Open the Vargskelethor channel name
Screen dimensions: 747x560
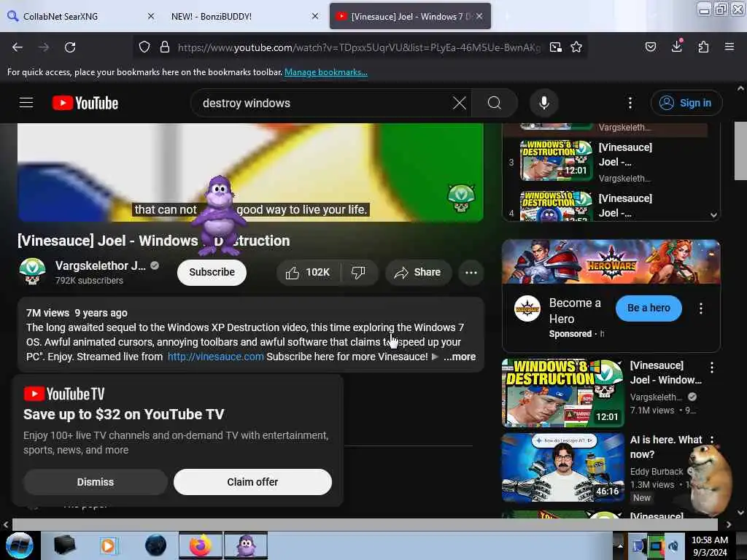click(x=100, y=265)
